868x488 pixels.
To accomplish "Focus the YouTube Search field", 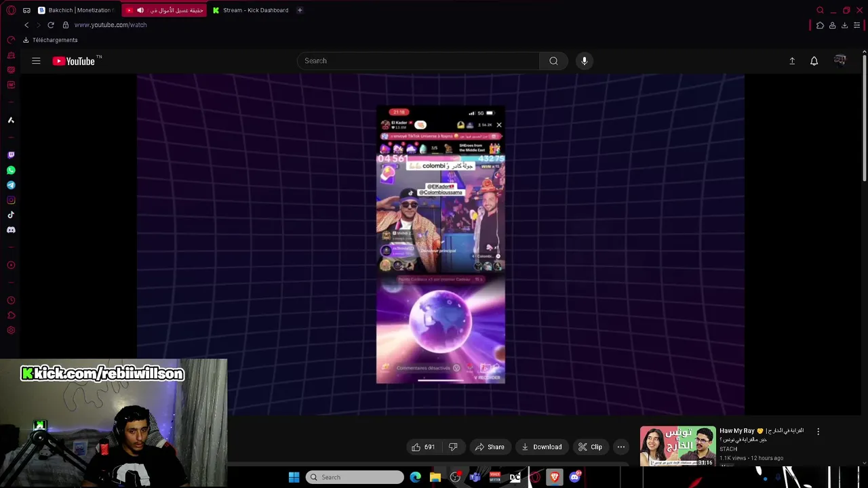I will click(x=418, y=61).
